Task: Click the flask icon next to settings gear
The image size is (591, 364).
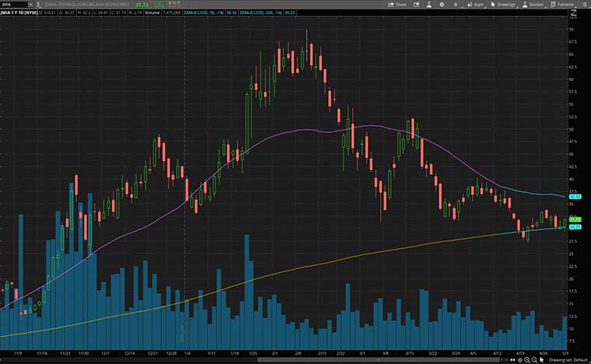Action: 429,5
